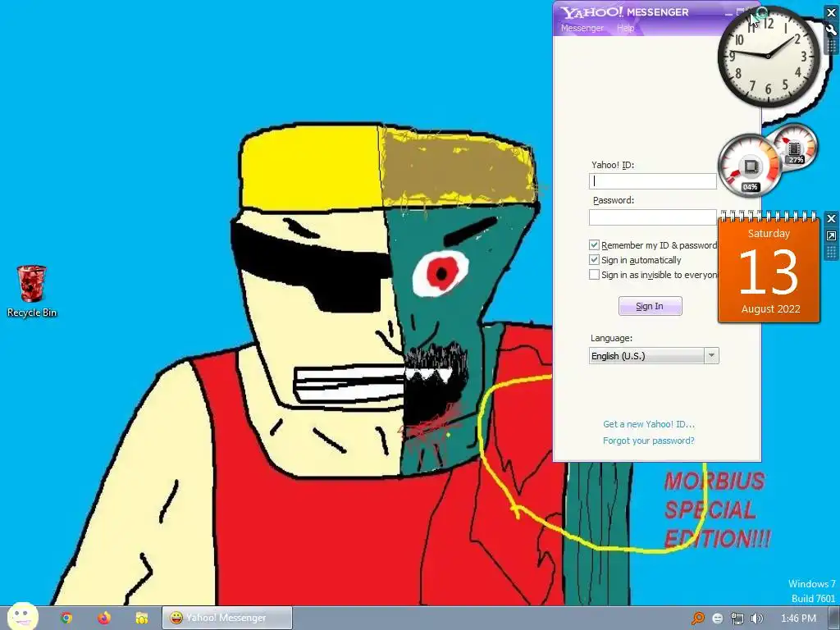This screenshot has height=630, width=840.
Task: Click the calendar gadget larger-size arrow icon
Action: click(x=832, y=235)
